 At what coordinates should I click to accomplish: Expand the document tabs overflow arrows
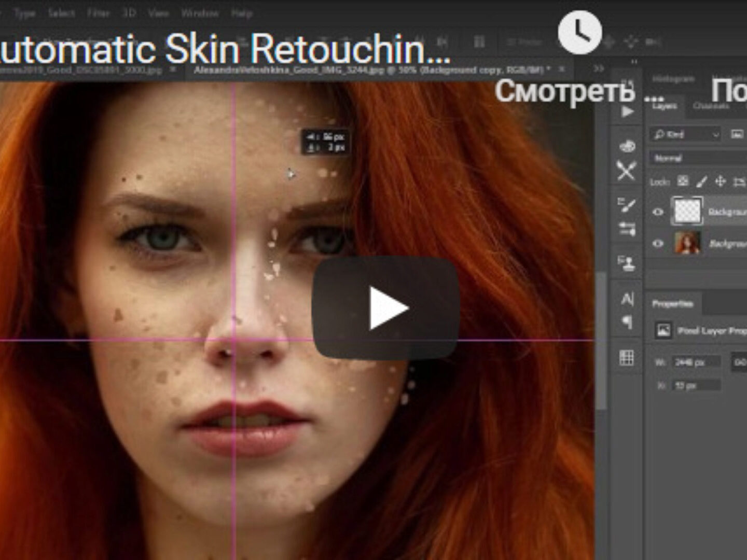(x=599, y=68)
